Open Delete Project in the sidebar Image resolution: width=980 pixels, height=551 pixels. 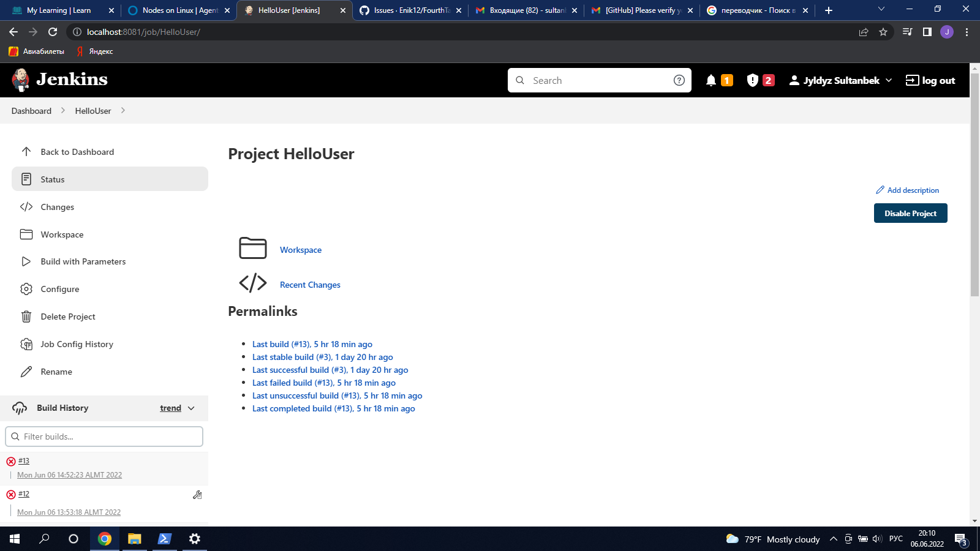pyautogui.click(x=110, y=317)
